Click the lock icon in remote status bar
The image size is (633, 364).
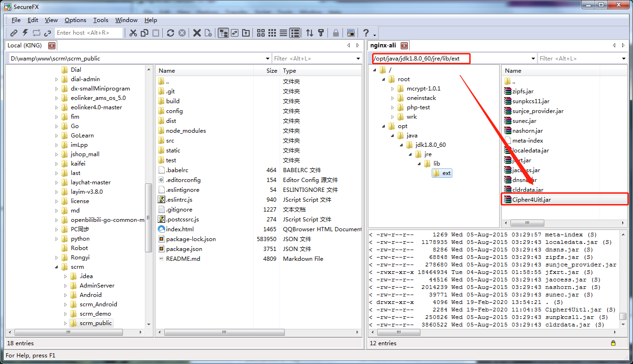[x=613, y=343]
